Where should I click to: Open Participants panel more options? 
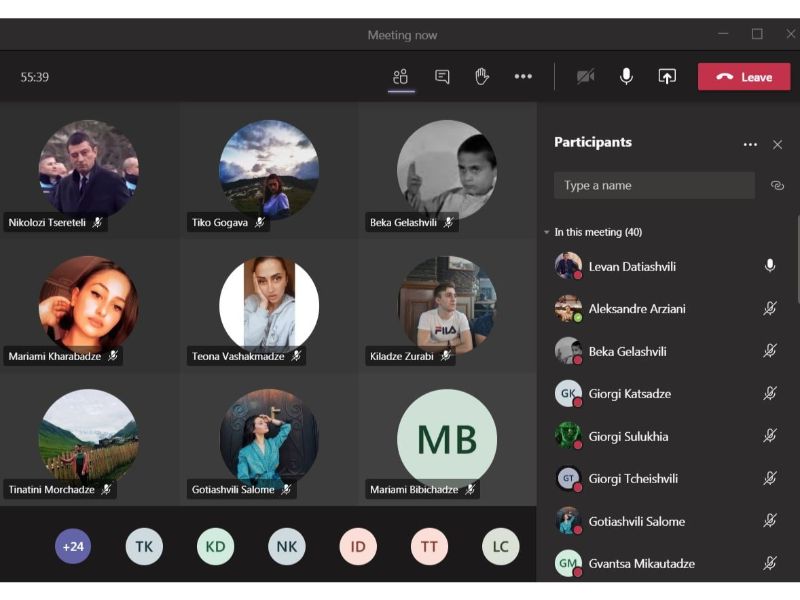pos(750,144)
